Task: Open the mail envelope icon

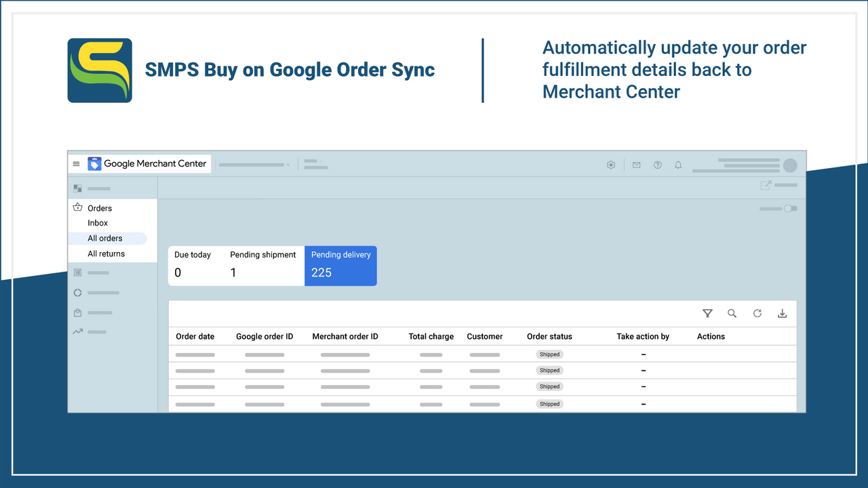Action: (x=636, y=165)
